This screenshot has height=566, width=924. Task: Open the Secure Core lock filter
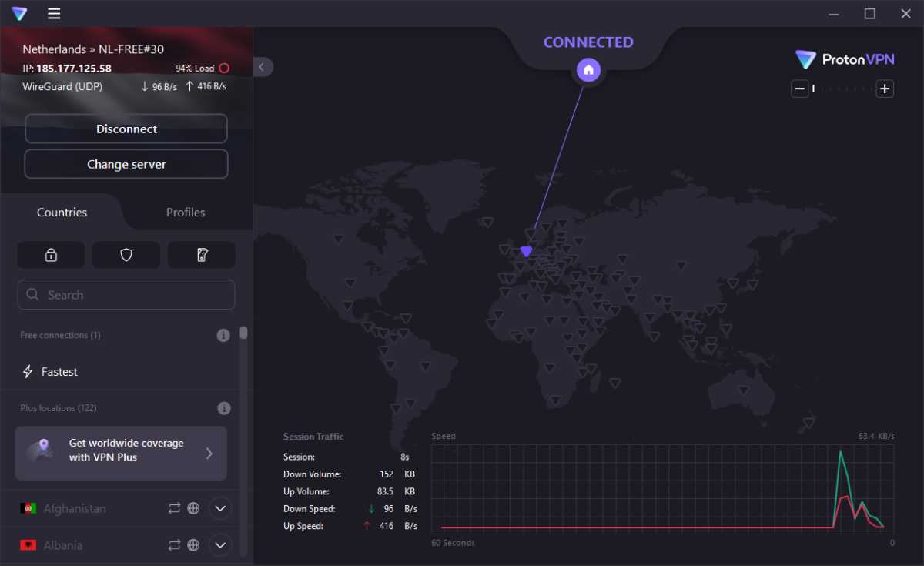pyautogui.click(x=51, y=254)
